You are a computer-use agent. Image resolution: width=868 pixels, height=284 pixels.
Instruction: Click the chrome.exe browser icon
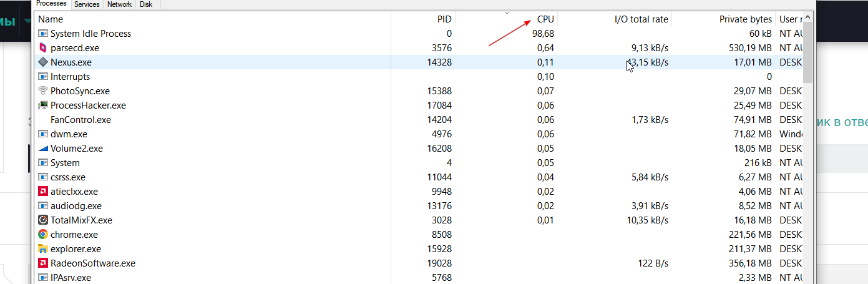pos(43,235)
